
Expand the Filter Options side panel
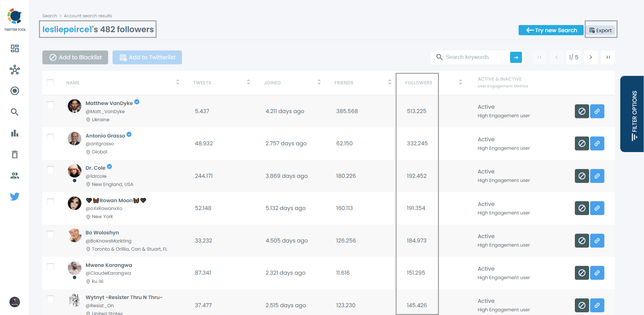pos(632,114)
